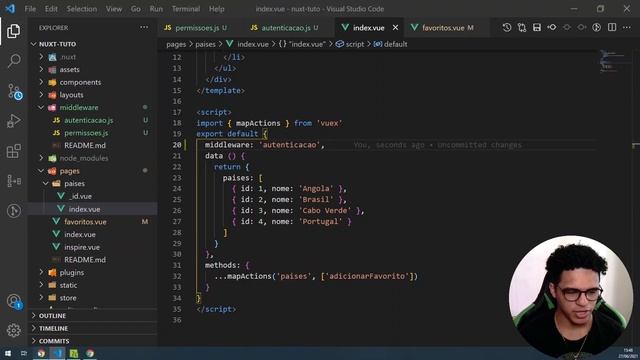
Task: Open the GitLens icon below the Extensions icon
Action: point(13,180)
